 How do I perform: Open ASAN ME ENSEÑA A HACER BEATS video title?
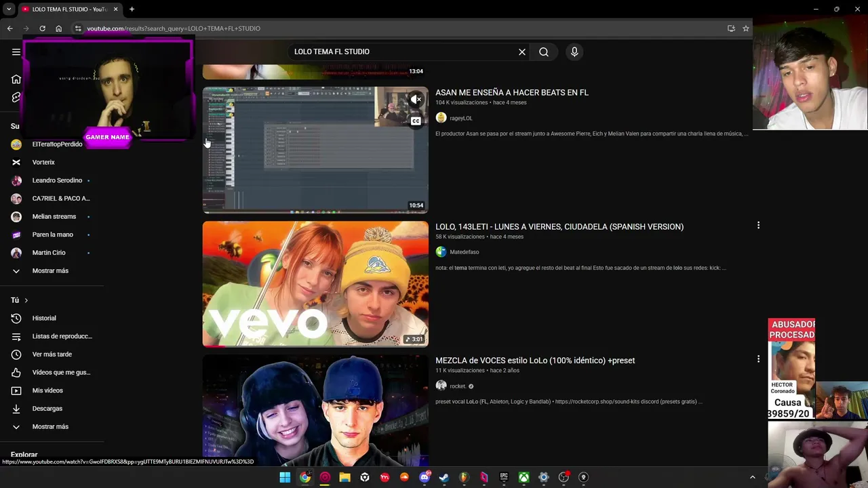coord(512,92)
